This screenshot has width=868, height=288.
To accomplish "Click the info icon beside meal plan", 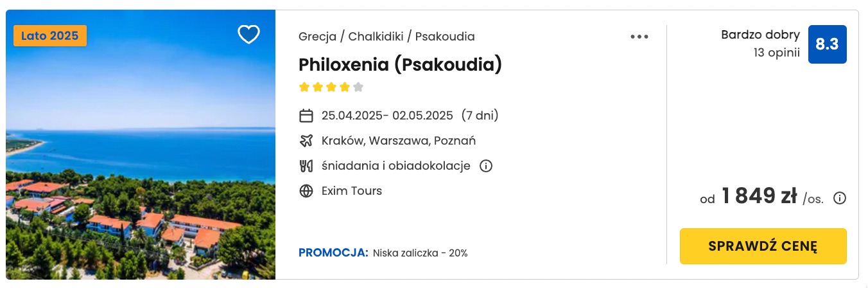I will (x=486, y=166).
